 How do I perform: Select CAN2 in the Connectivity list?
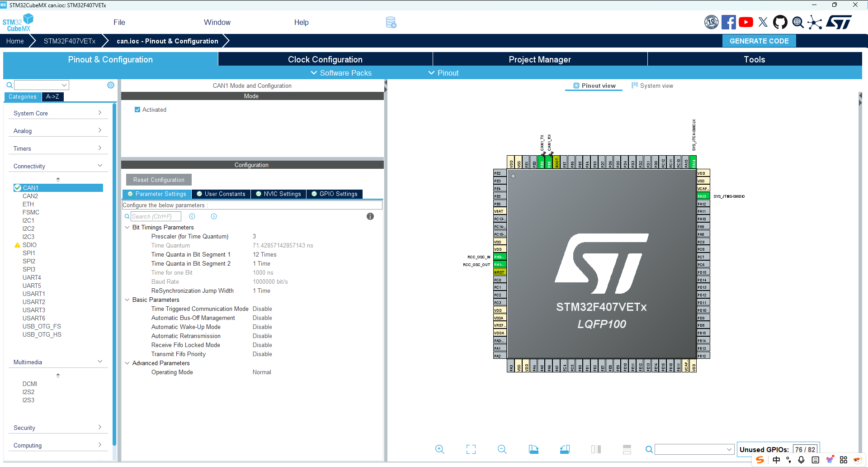[x=30, y=196]
